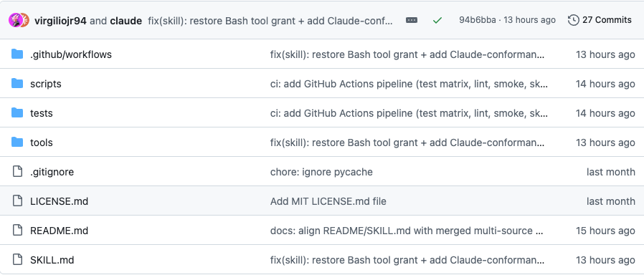View 'Add MIT LICENSE.md file' commit
This screenshot has width=644, height=275.
point(328,201)
